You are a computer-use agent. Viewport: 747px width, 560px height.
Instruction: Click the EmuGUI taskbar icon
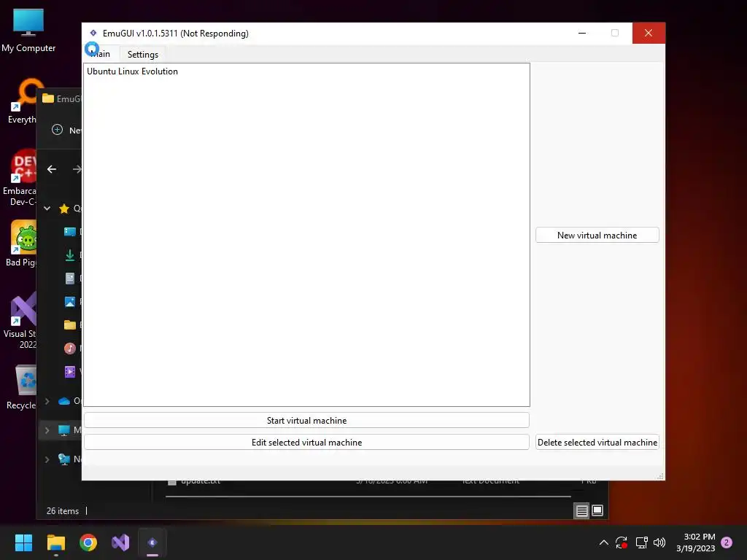pyautogui.click(x=152, y=542)
